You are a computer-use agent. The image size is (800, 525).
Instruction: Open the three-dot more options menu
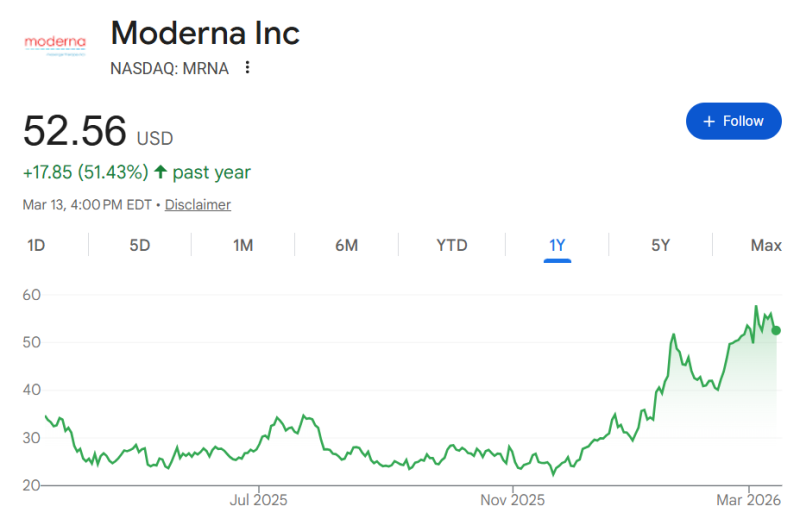click(247, 68)
